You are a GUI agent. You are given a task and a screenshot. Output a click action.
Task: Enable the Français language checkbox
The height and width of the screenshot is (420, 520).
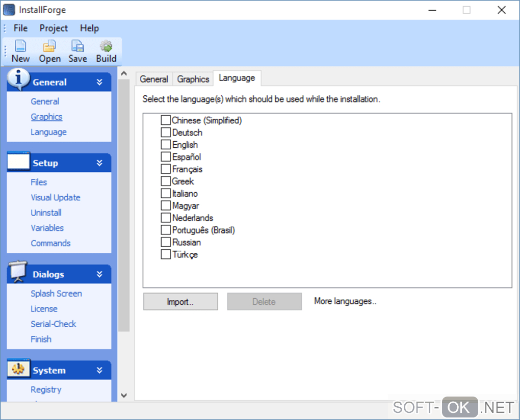tap(166, 169)
